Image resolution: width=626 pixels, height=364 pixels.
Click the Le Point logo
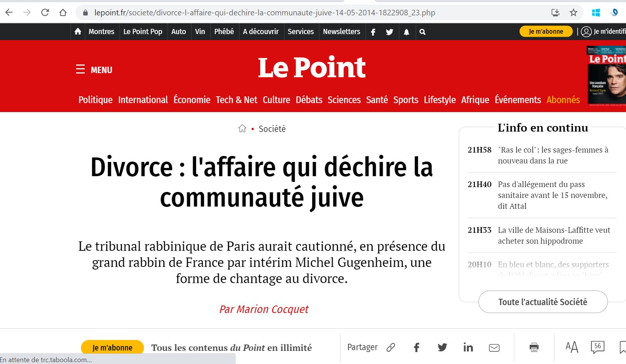(312, 67)
